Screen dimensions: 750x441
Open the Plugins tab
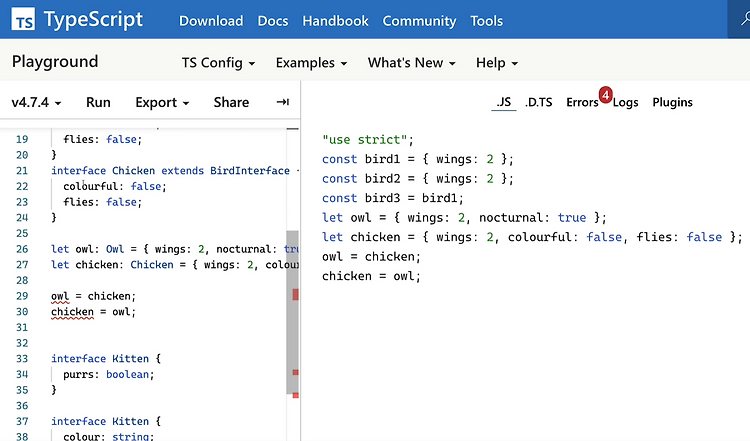672,102
